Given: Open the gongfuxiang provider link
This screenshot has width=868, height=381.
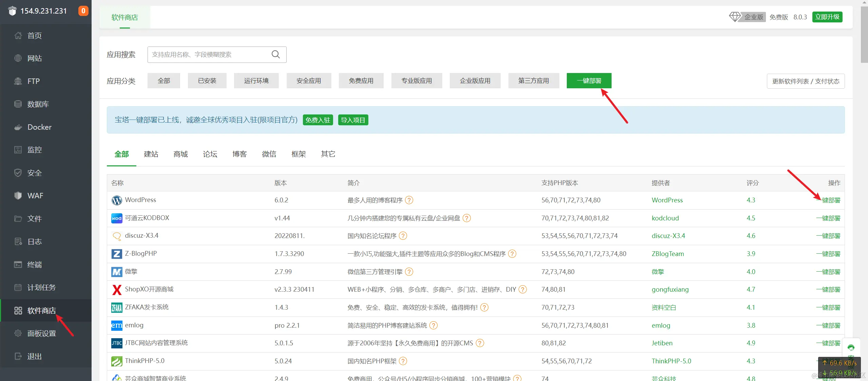Looking at the screenshot, I should click(670, 289).
